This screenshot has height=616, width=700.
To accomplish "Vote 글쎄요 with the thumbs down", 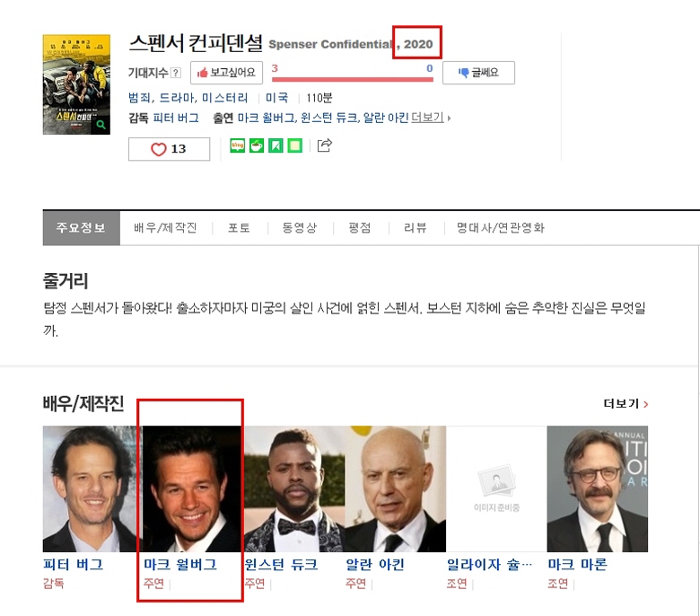I will [x=479, y=73].
